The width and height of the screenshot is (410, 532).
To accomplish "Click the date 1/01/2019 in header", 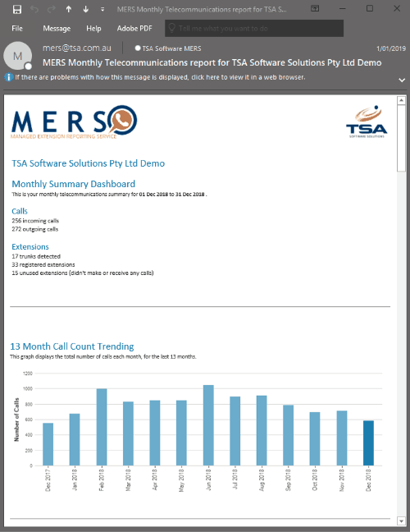I will (x=391, y=48).
